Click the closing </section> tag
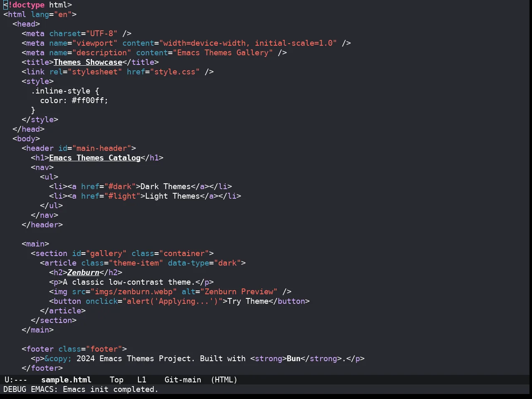The image size is (532, 399). click(x=54, y=320)
